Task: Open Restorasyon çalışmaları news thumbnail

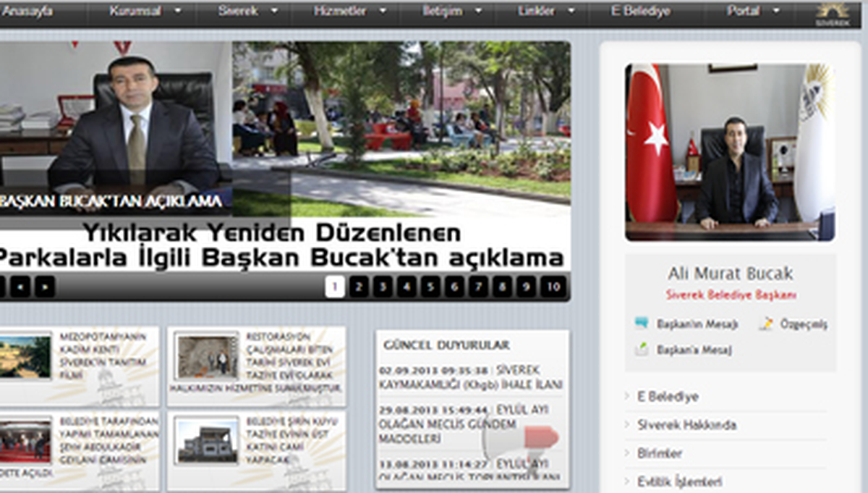Action: 207,355
